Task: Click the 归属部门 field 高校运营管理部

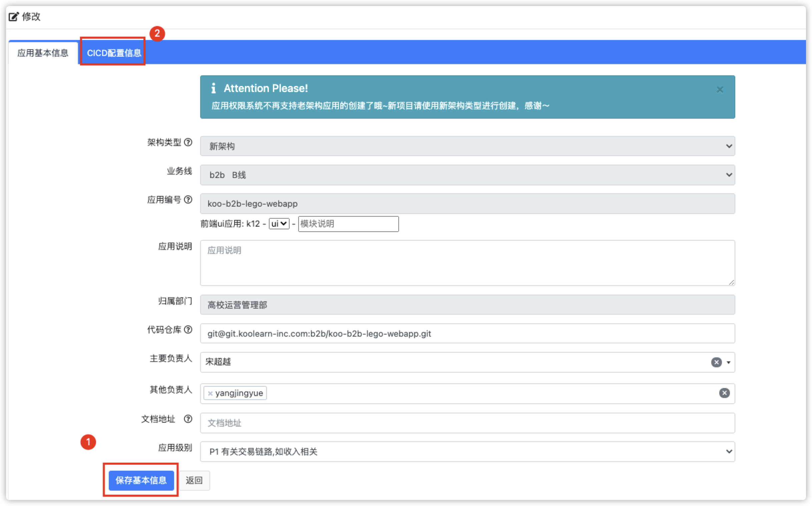Action: [x=467, y=305]
